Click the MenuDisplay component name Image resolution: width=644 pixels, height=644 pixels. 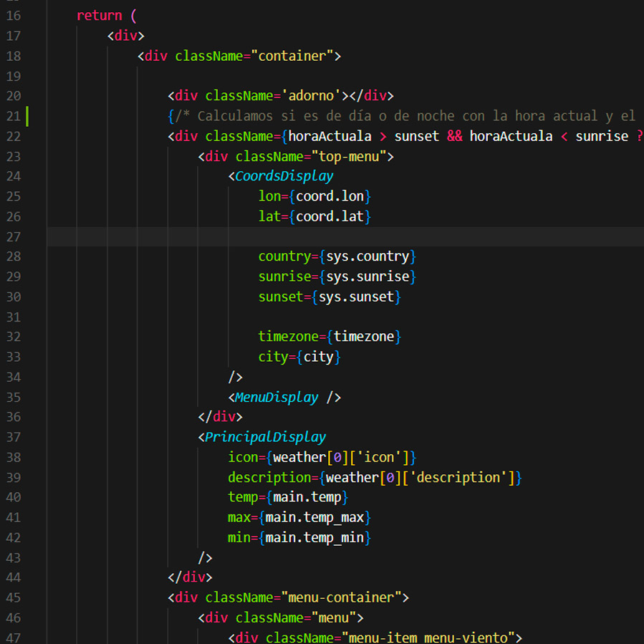pos(277,397)
